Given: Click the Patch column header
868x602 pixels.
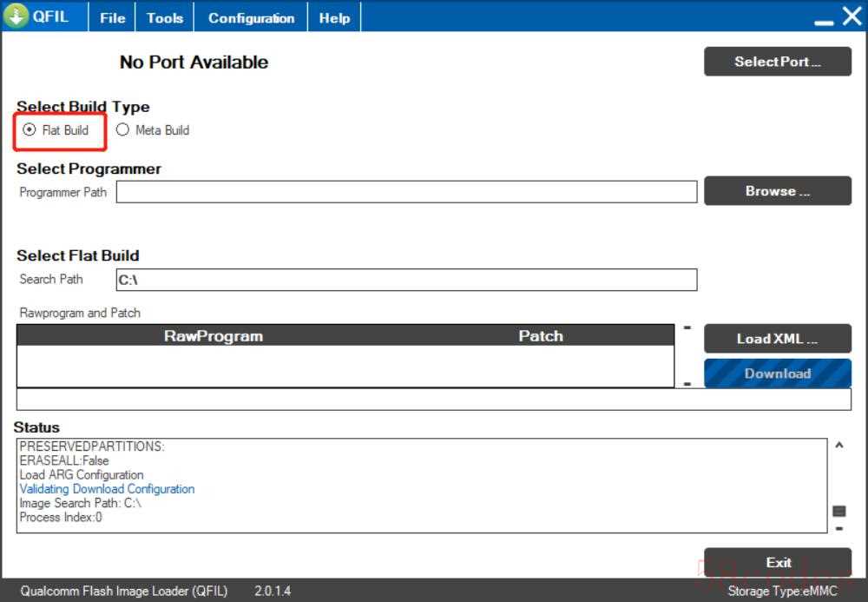Looking at the screenshot, I should tap(540, 336).
